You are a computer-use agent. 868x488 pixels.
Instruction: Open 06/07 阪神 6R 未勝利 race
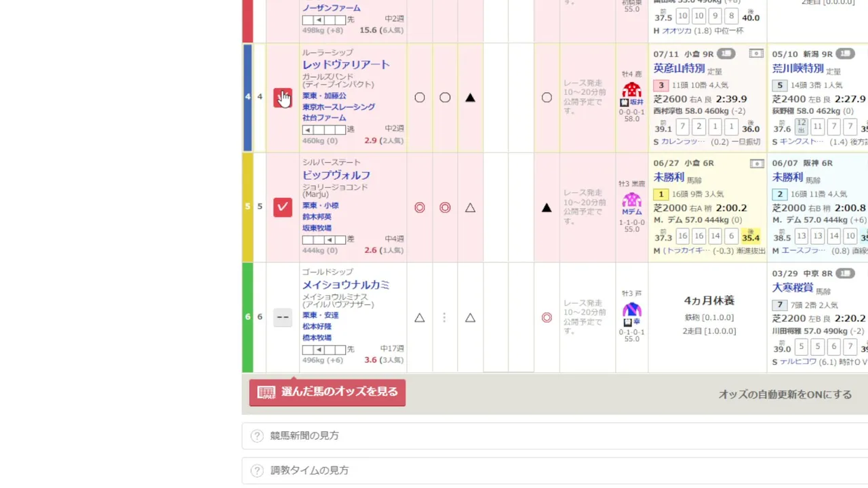(x=788, y=177)
